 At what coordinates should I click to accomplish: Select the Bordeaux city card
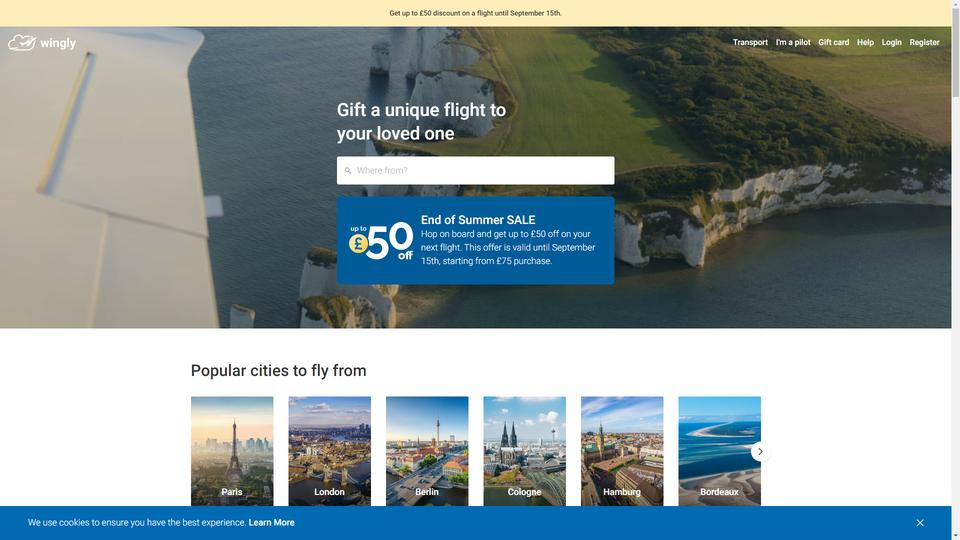(x=719, y=451)
